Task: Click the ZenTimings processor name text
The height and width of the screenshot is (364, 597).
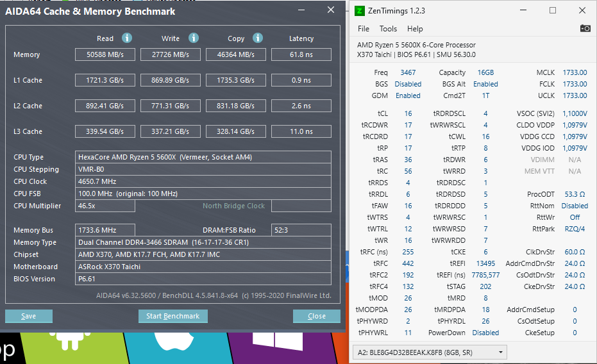Action: point(416,45)
